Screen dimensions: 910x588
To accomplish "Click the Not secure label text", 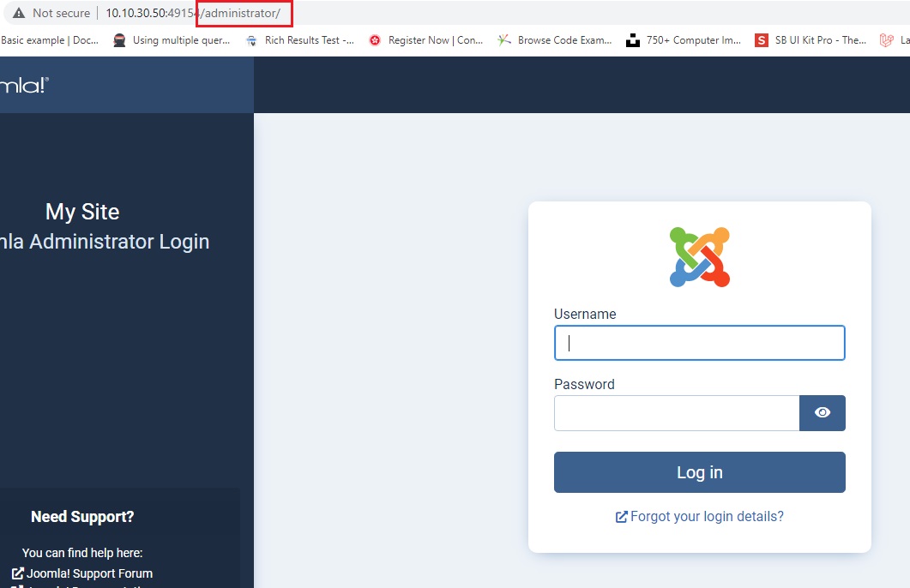I will 61,13.
